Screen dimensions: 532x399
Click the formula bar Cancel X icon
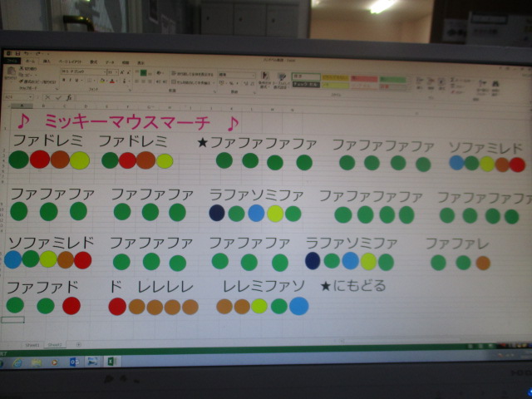pyautogui.click(x=48, y=97)
